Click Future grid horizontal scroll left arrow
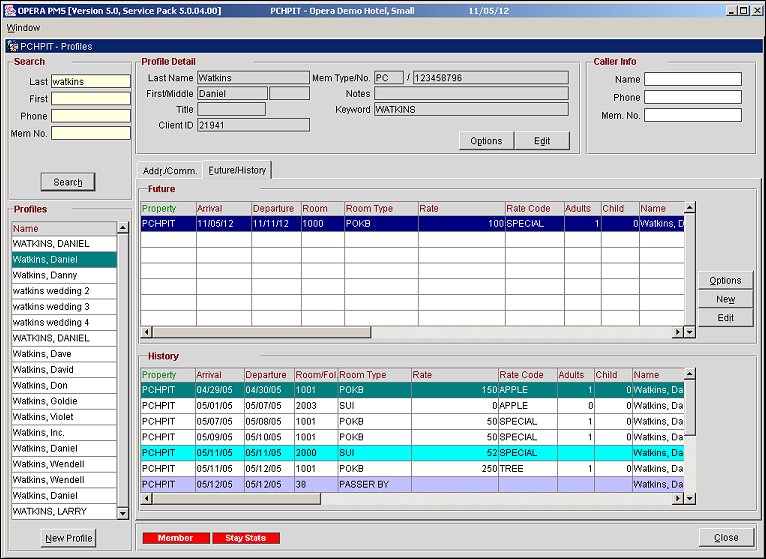The height and width of the screenshot is (559, 766). point(146,332)
